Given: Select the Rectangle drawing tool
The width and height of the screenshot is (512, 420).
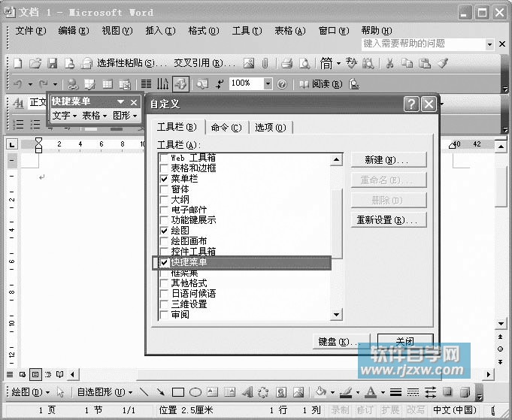Looking at the screenshot, I should 178,392.
